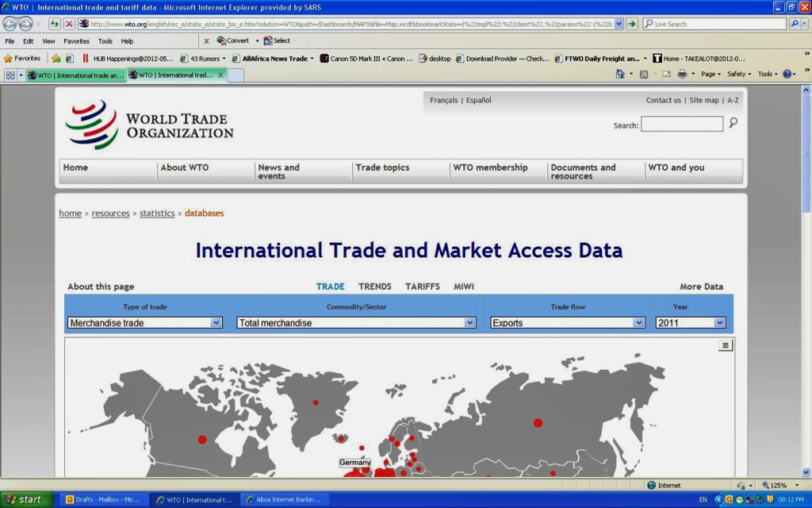This screenshot has width=812, height=508.
Task: Open the Tools menu in menu bar
Action: [x=105, y=40]
